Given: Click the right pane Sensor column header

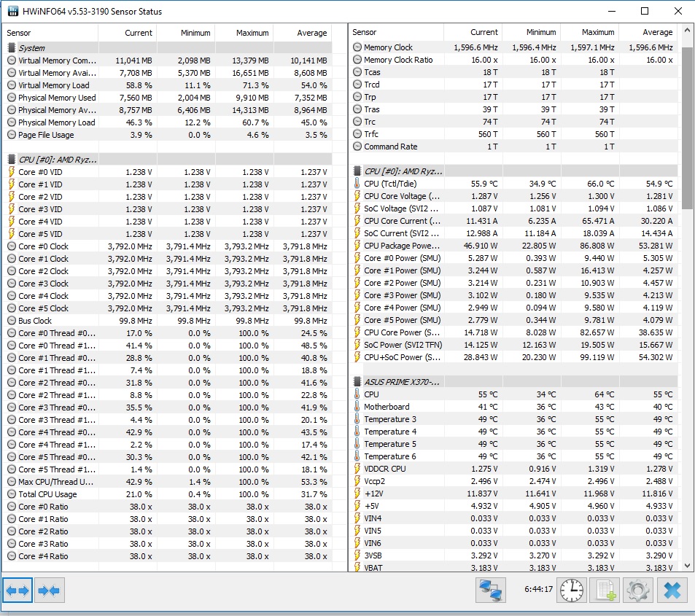Looking at the screenshot, I should [x=396, y=32].
